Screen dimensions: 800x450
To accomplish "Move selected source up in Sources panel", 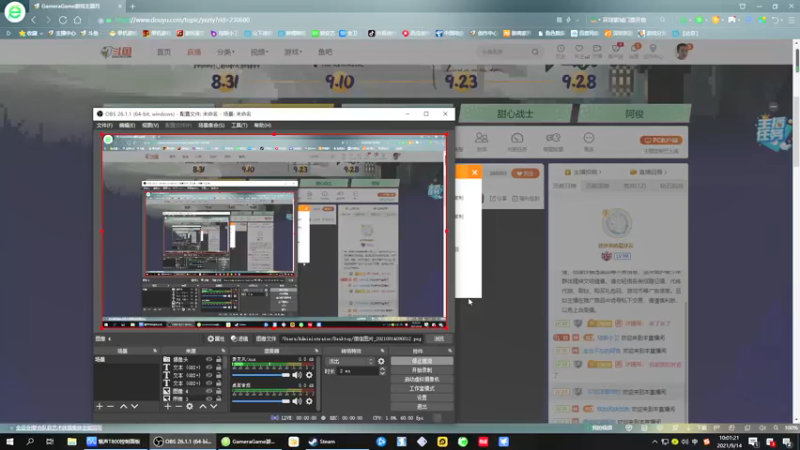I will (203, 406).
